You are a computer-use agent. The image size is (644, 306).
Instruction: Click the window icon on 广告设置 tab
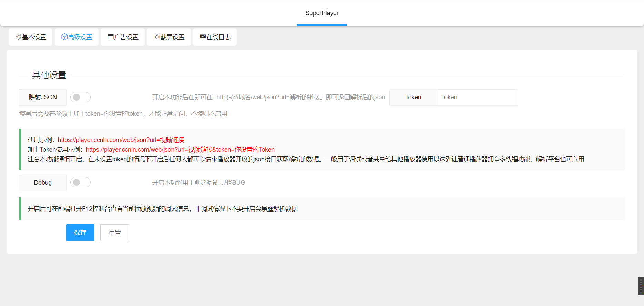111,37
